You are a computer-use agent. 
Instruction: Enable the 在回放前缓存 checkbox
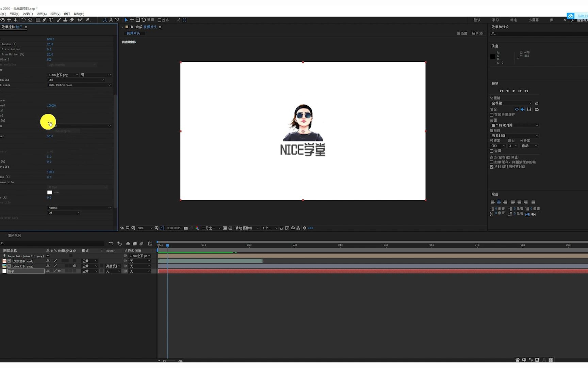point(492,115)
